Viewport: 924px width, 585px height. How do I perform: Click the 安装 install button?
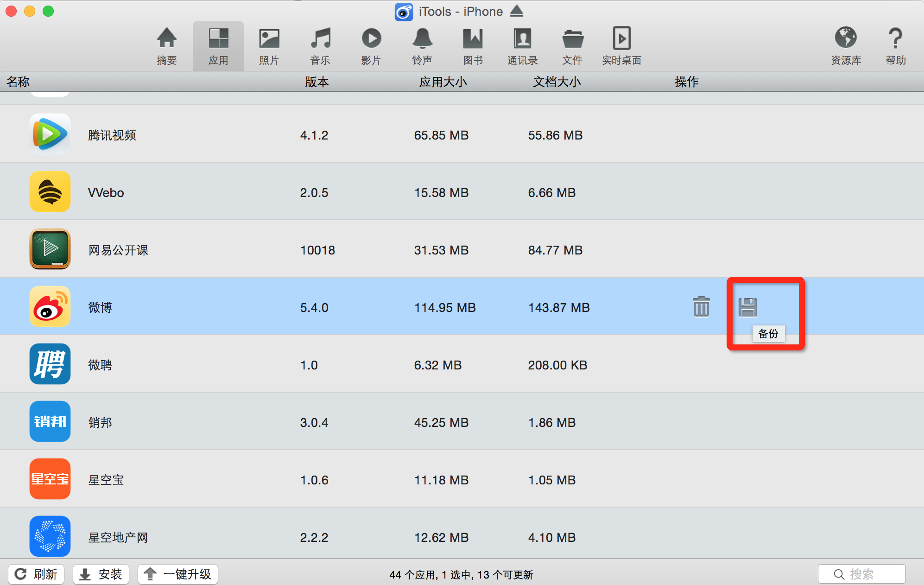[101, 574]
